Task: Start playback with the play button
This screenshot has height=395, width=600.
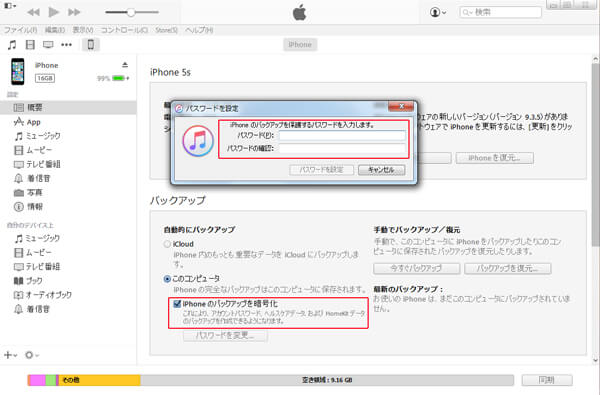Action: click(x=54, y=12)
